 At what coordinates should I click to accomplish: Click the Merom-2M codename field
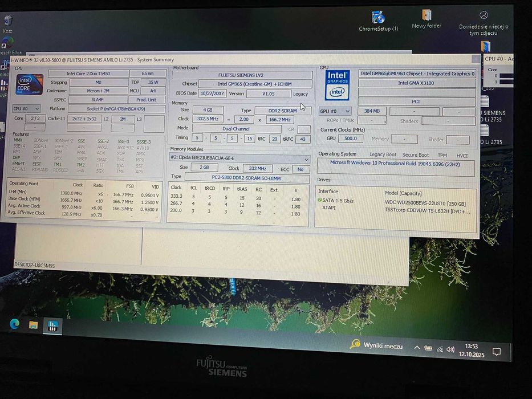click(x=99, y=91)
